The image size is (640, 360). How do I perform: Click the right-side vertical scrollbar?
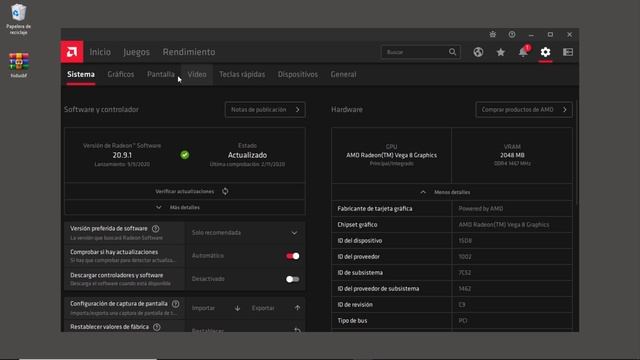point(576,153)
